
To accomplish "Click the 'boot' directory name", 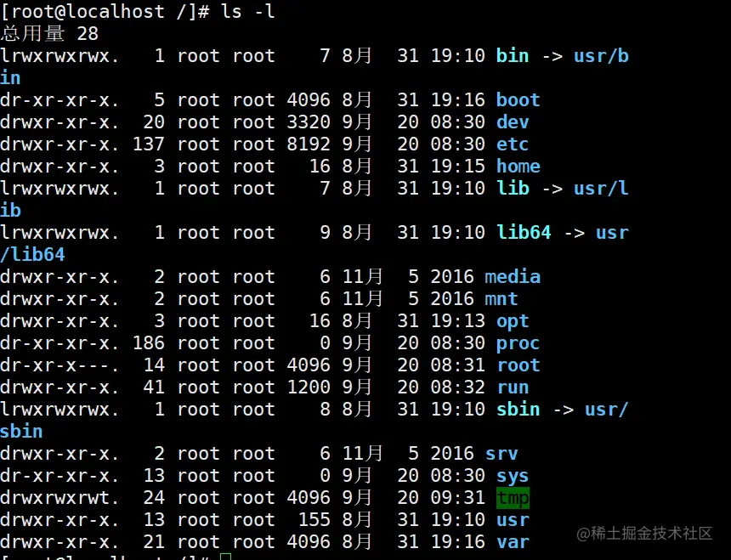I will (x=518, y=100).
